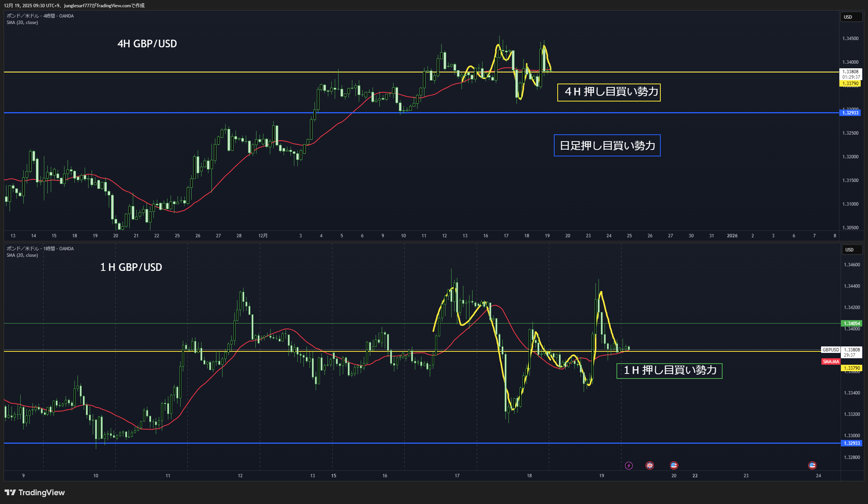Image resolution: width=868 pixels, height=504 pixels.
Task: Click blue 1.32933 price label on 4H chart
Action: point(850,113)
